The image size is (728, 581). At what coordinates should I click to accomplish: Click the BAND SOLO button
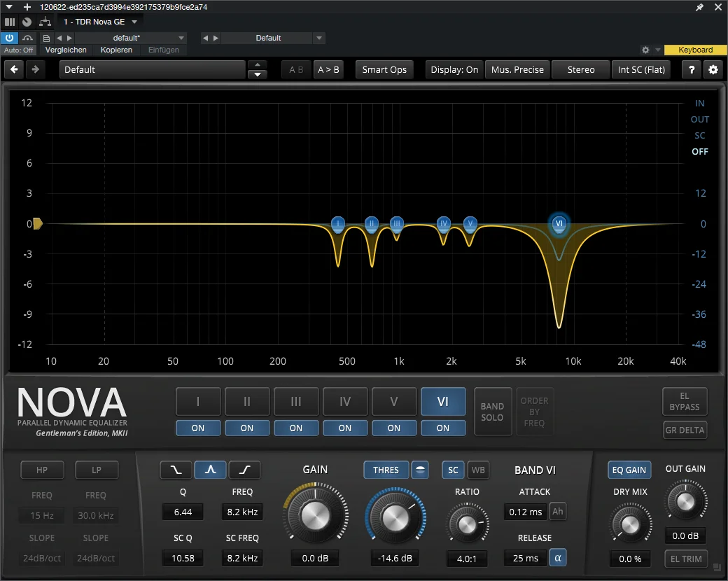click(x=493, y=412)
